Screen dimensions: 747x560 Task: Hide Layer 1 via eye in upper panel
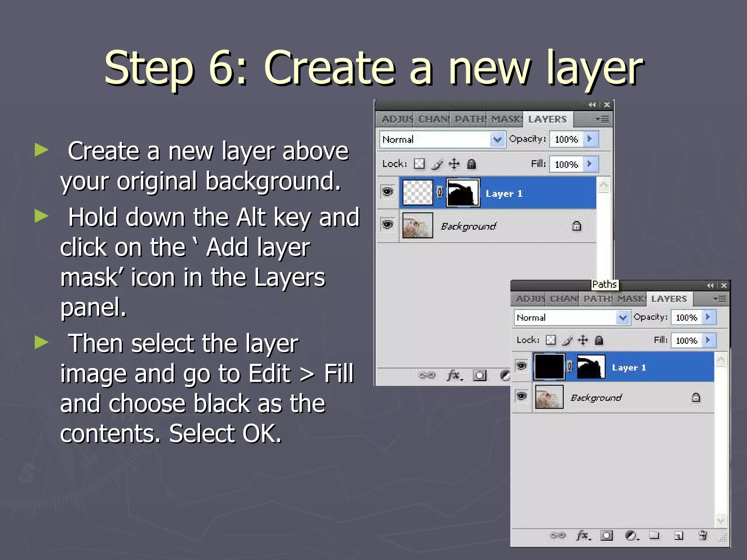pos(387,191)
